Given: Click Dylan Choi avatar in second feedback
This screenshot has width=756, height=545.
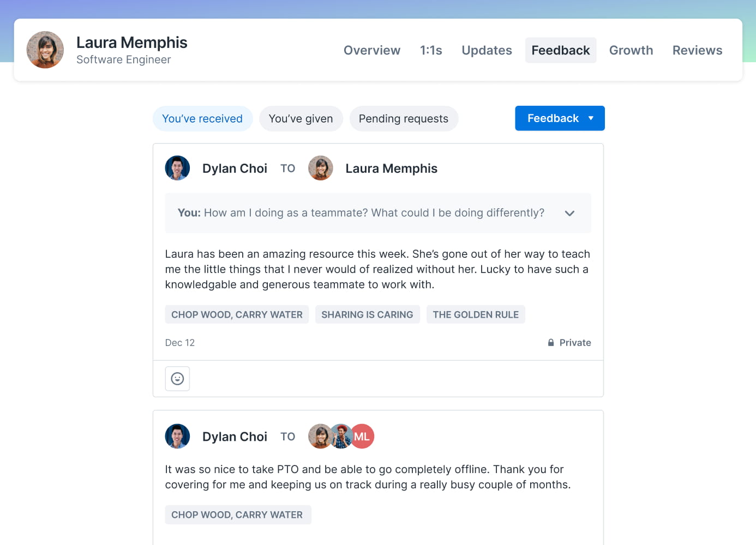Looking at the screenshot, I should pyautogui.click(x=177, y=436).
